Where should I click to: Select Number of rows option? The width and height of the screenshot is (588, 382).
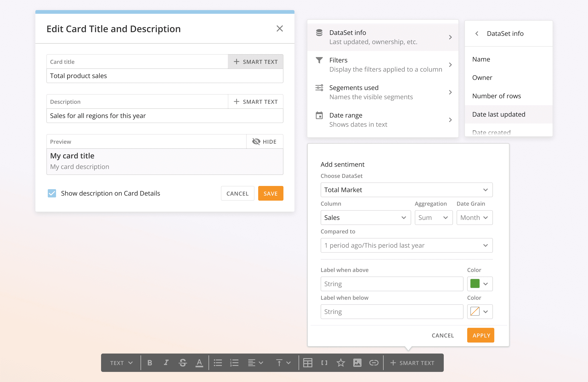pos(509,96)
